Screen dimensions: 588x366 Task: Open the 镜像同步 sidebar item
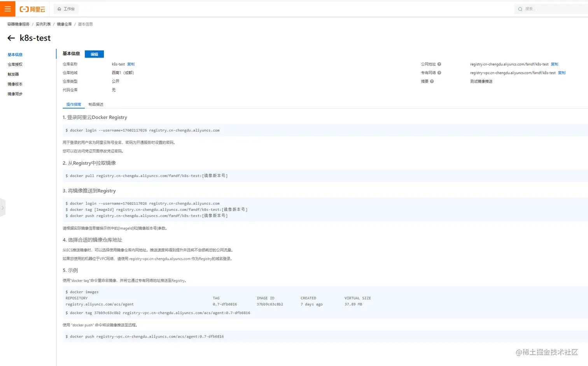[15, 94]
